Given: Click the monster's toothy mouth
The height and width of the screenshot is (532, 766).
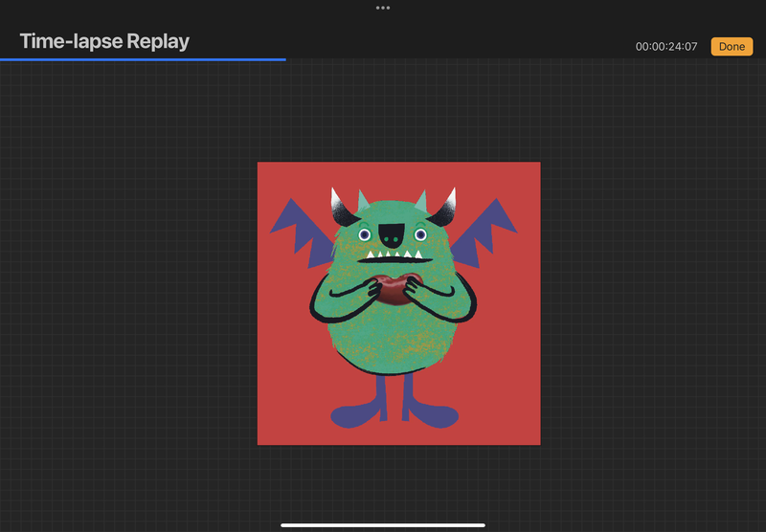Looking at the screenshot, I should tap(392, 256).
